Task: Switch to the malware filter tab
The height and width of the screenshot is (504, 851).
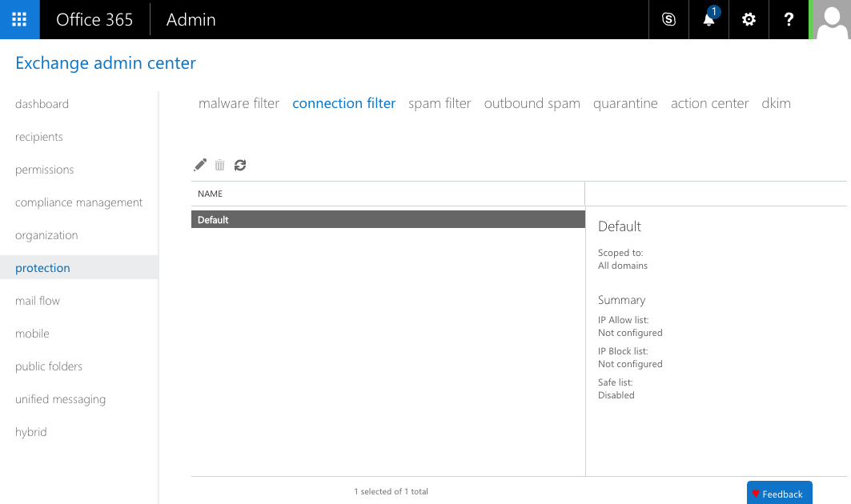Action: tap(239, 103)
